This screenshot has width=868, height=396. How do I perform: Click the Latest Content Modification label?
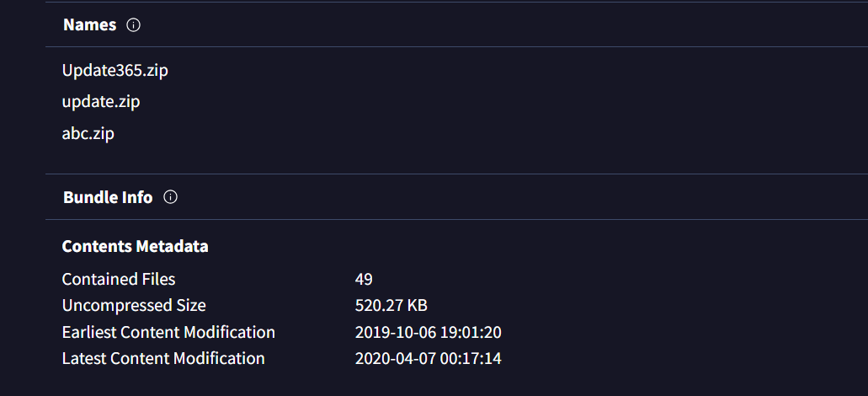pyautogui.click(x=163, y=358)
